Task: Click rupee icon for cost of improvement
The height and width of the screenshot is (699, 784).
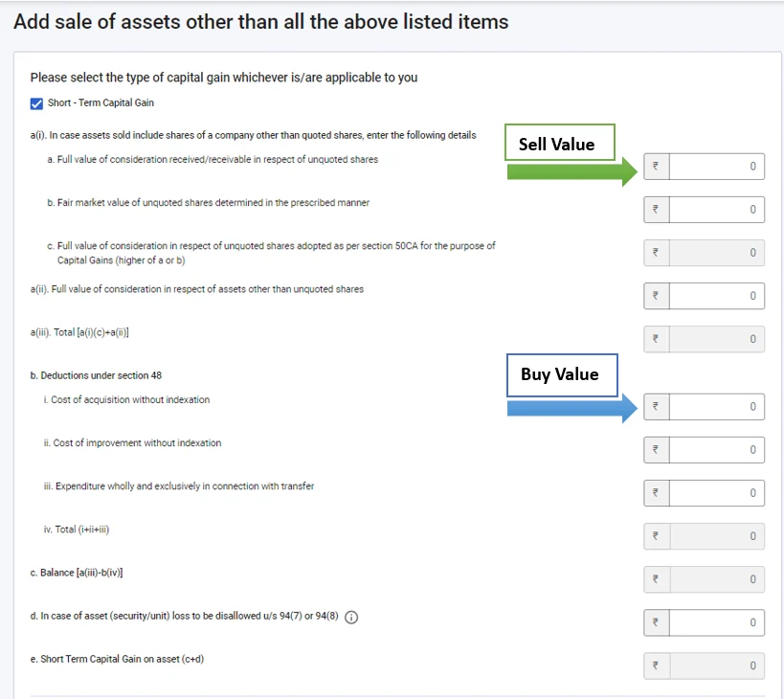Action: tap(656, 450)
